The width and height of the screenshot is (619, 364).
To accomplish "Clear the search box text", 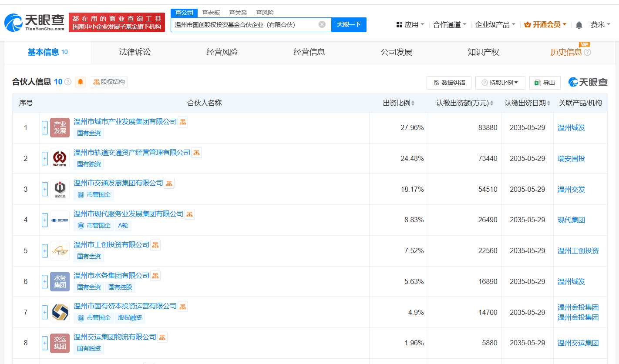I will click(x=322, y=24).
